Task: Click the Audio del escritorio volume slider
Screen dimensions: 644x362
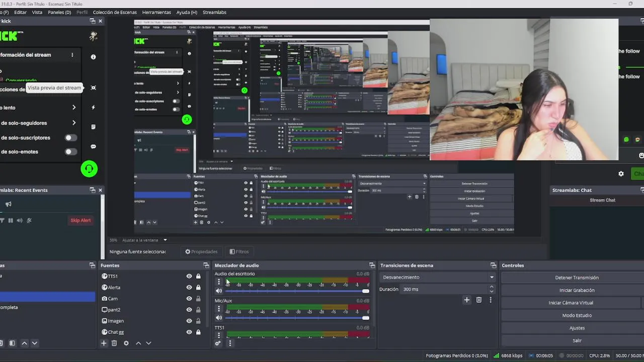Action: pos(297,291)
